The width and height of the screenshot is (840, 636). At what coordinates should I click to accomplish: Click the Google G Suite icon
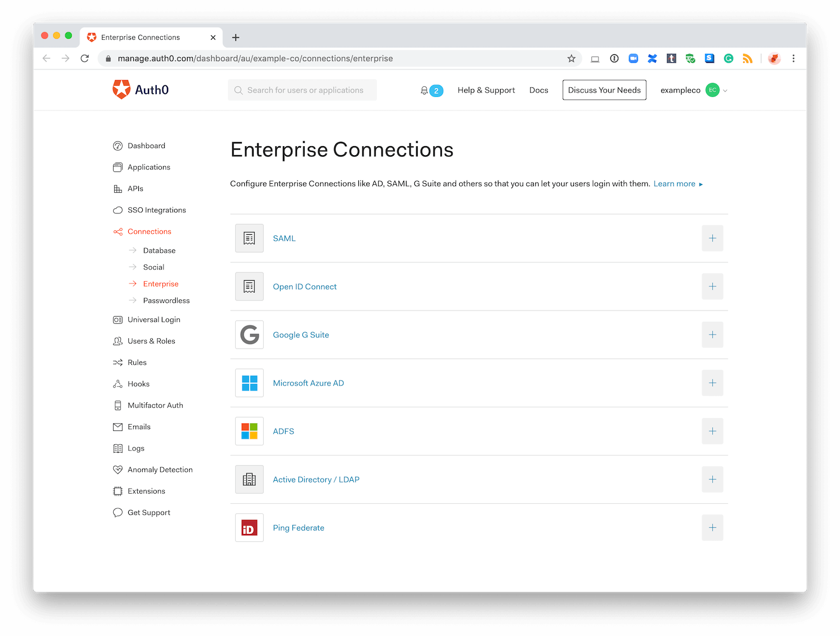pos(249,335)
